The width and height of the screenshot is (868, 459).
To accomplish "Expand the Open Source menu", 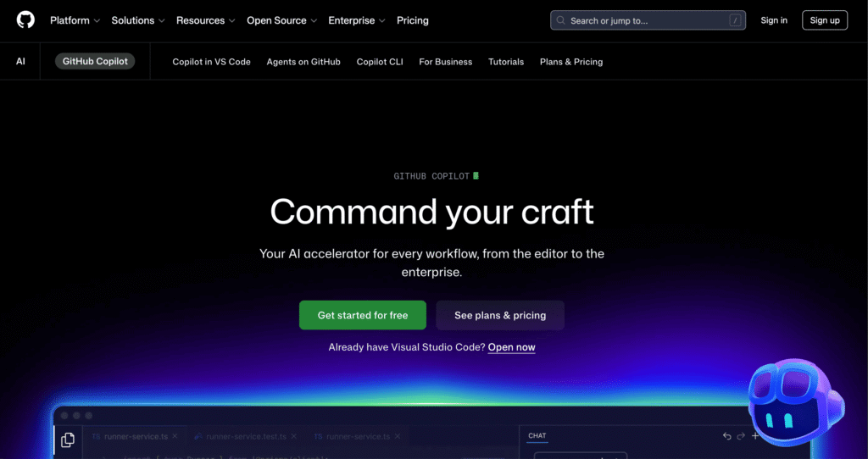I will [281, 20].
